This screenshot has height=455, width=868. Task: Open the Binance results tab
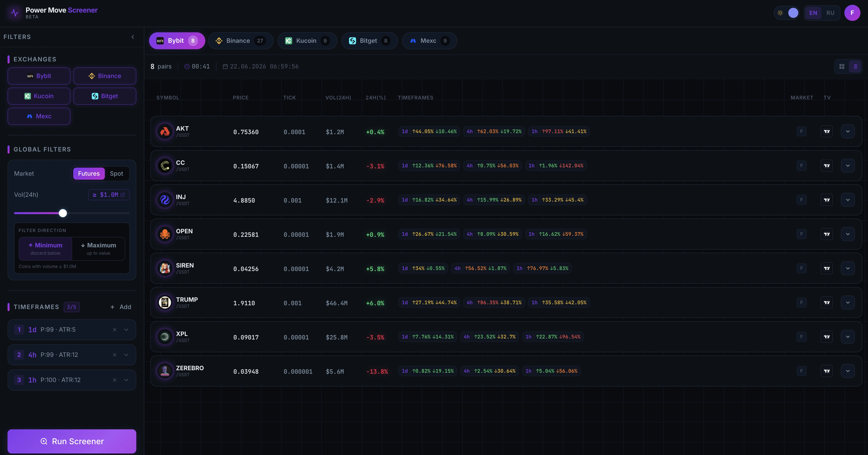(x=241, y=41)
